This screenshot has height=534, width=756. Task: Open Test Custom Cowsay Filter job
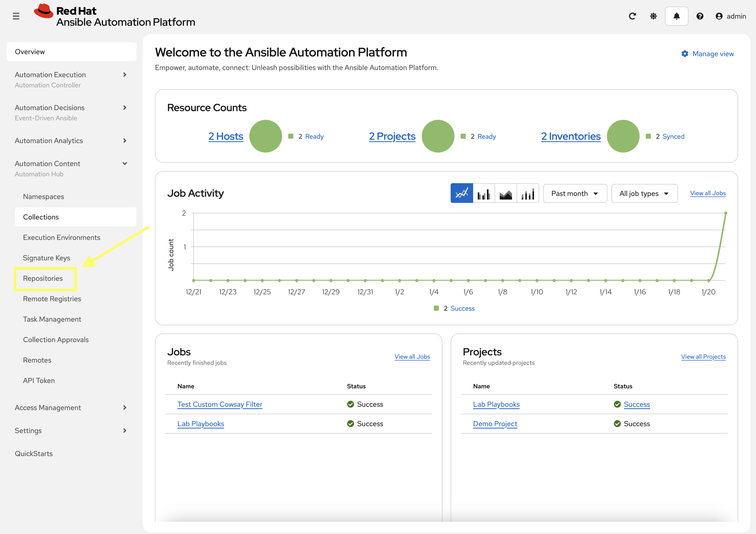click(x=220, y=404)
